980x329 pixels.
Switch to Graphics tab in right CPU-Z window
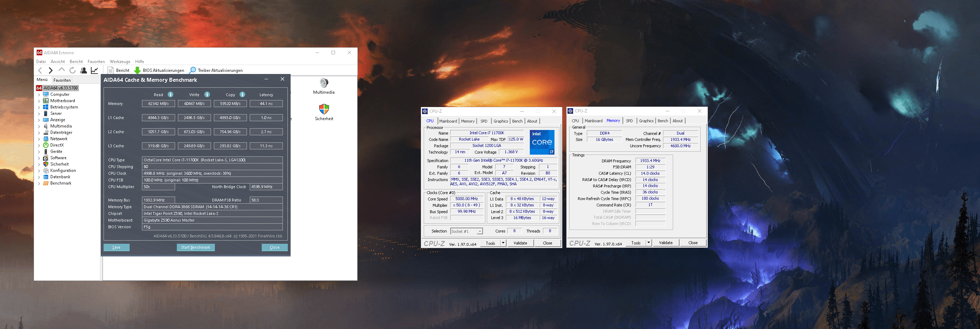coord(646,121)
